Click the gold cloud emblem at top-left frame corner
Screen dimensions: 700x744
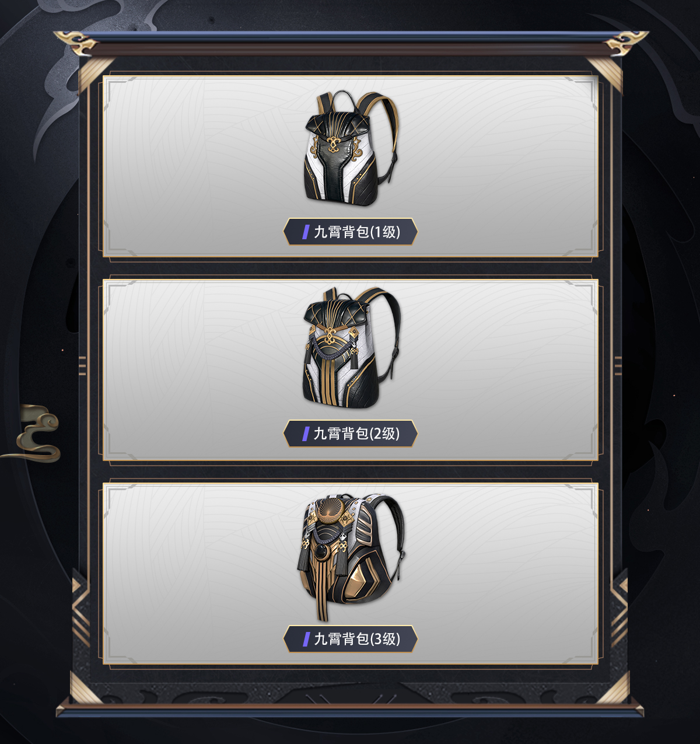tap(76, 44)
